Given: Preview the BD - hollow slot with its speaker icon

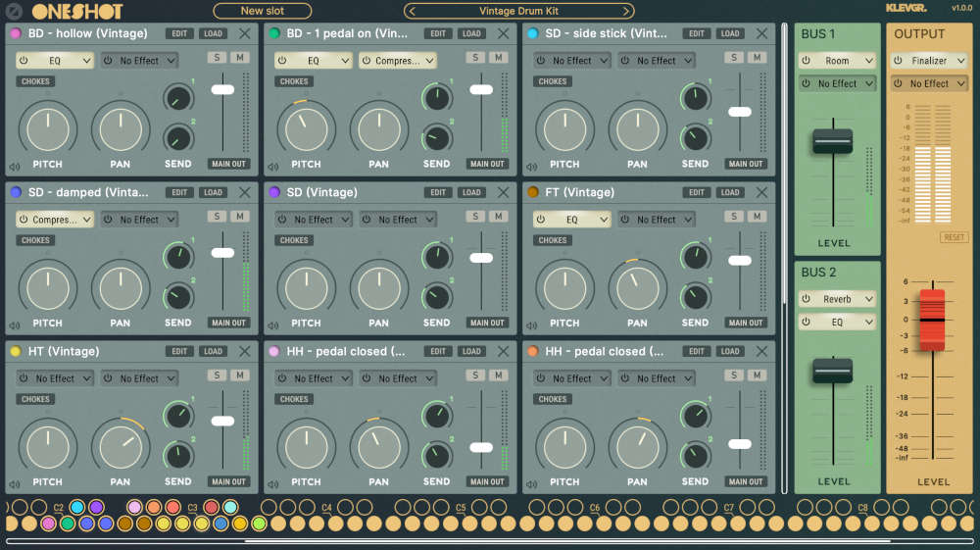Looking at the screenshot, I should point(14,166).
